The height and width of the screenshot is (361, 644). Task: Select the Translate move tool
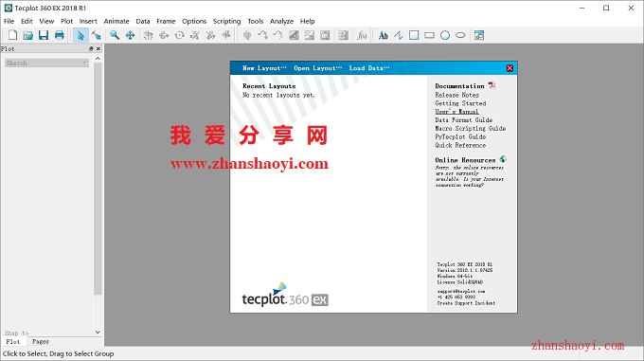pyautogui.click(x=130, y=35)
